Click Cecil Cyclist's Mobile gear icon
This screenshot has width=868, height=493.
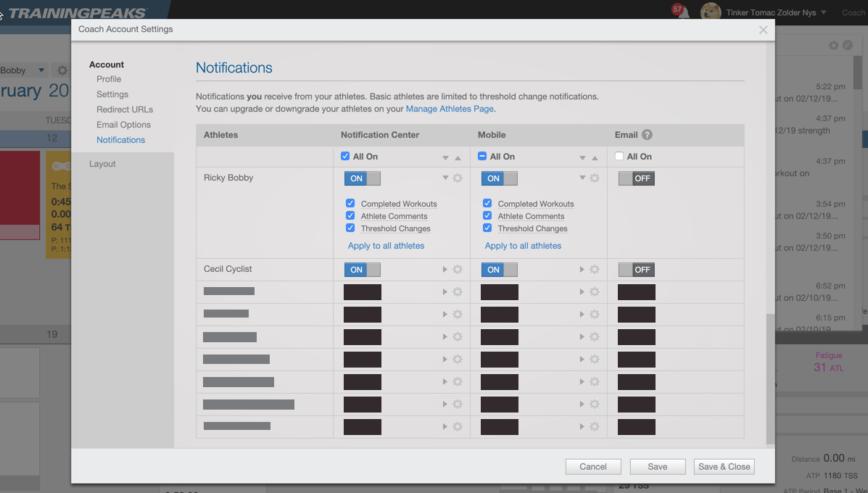tap(595, 270)
